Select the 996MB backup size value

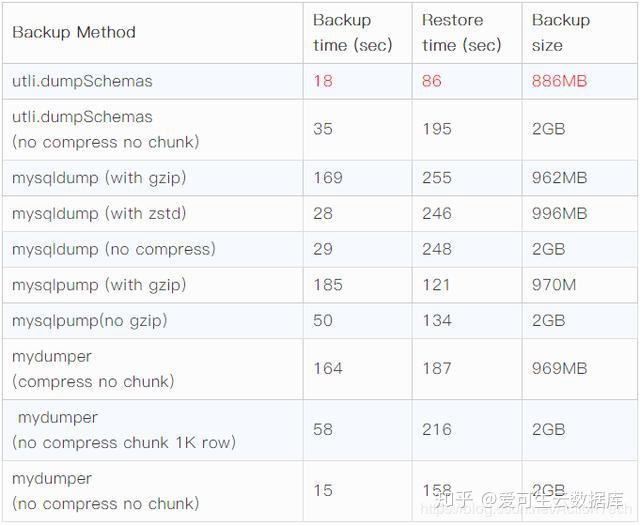tap(560, 213)
